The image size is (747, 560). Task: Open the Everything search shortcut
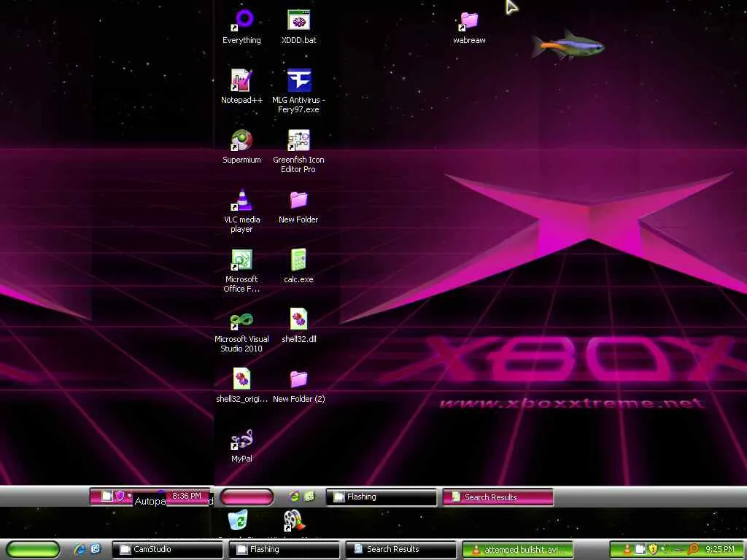pyautogui.click(x=242, y=28)
